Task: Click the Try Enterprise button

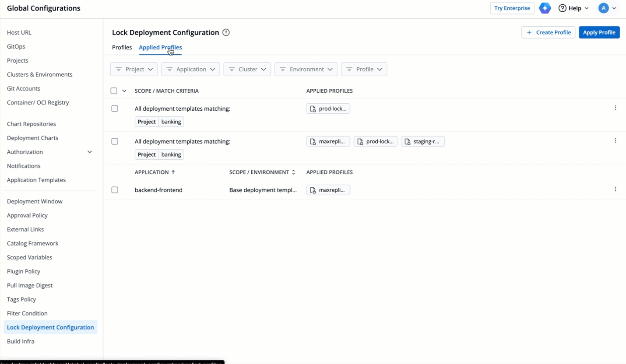Action: 512,8
